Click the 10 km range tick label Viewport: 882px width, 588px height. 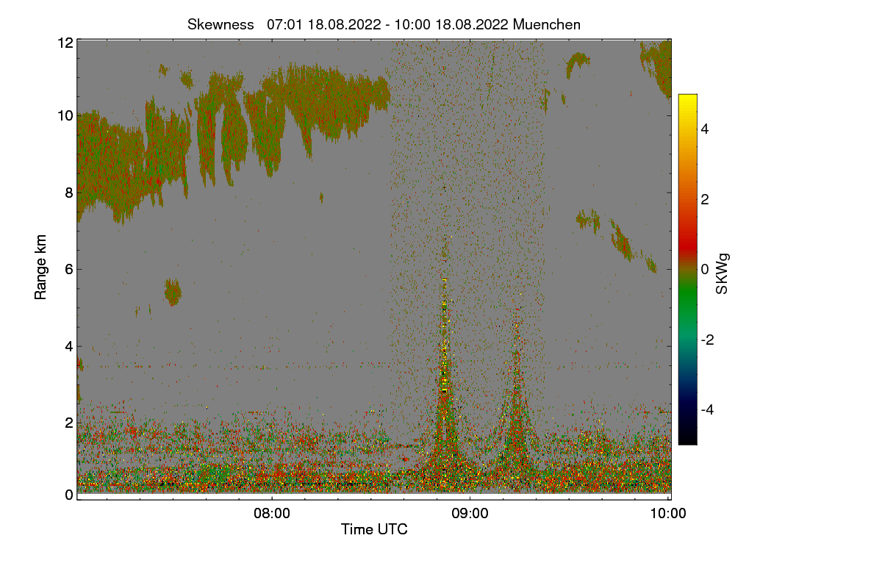click(65, 115)
